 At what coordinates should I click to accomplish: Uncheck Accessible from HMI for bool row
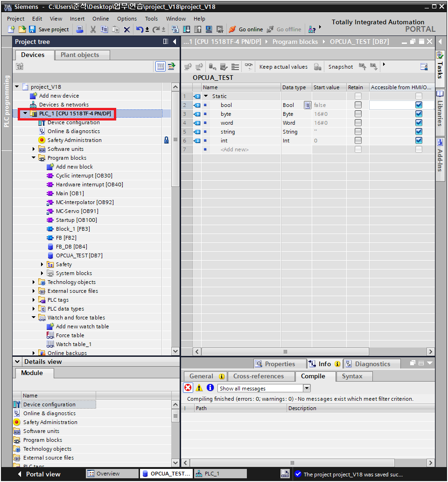click(x=419, y=105)
